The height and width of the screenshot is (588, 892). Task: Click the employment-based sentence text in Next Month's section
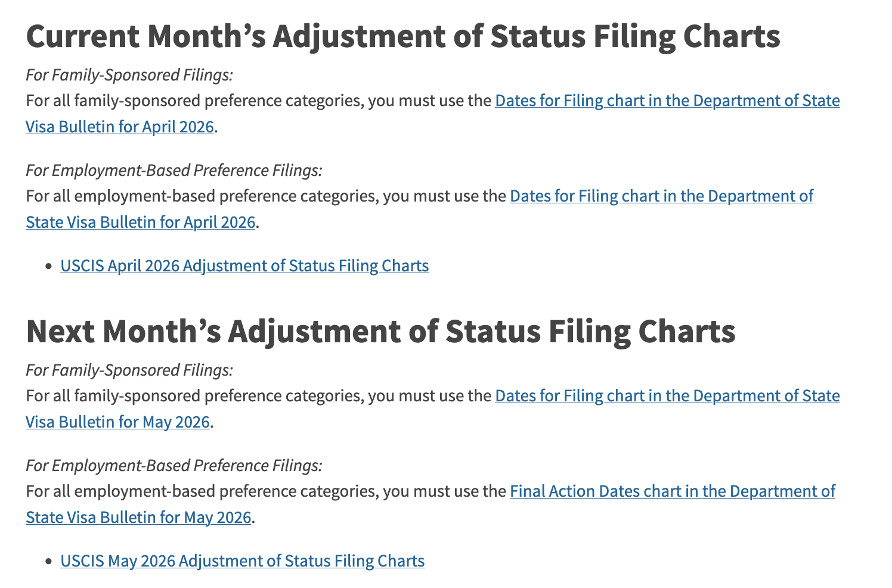tap(265, 491)
